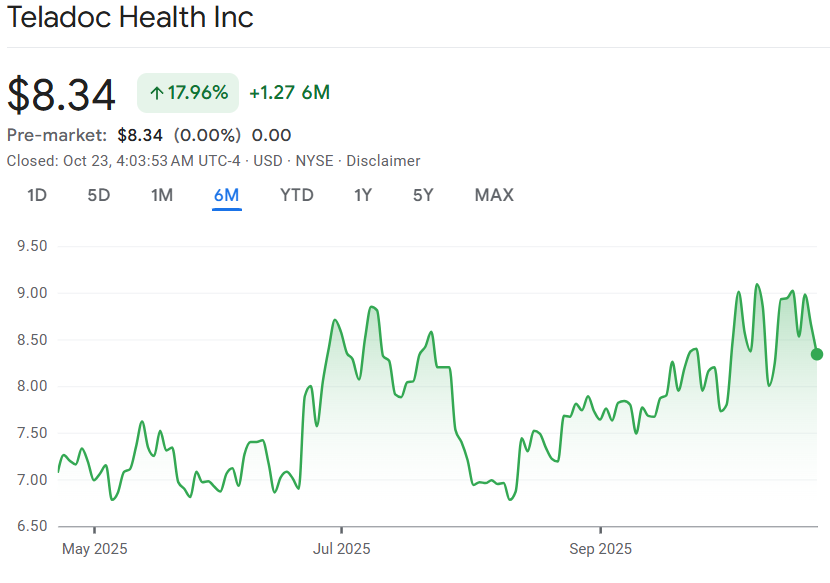Select the 1Y time range
The height and width of the screenshot is (583, 830).
(x=363, y=195)
